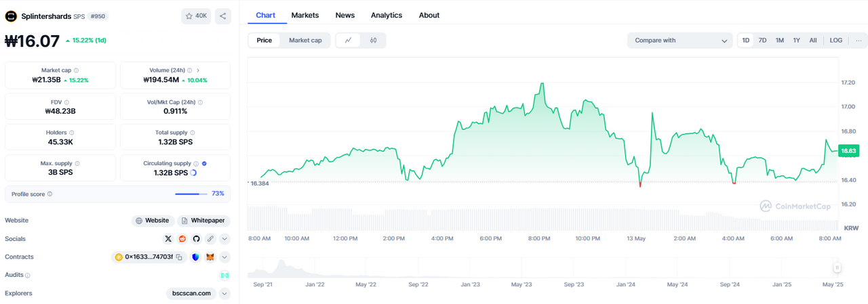Open the GitHub social icon
The image size is (868, 304).
click(196, 239)
